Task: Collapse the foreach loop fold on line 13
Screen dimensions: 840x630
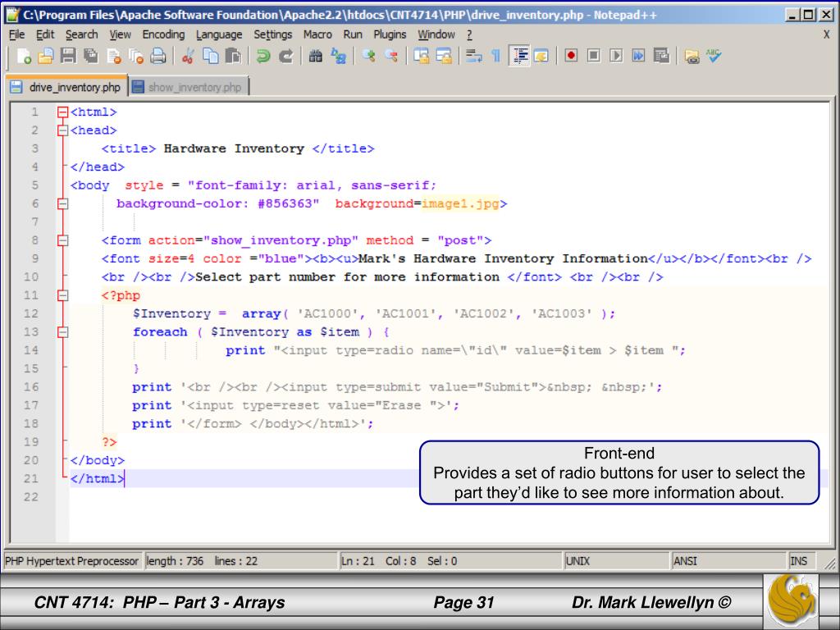Action: 62,332
